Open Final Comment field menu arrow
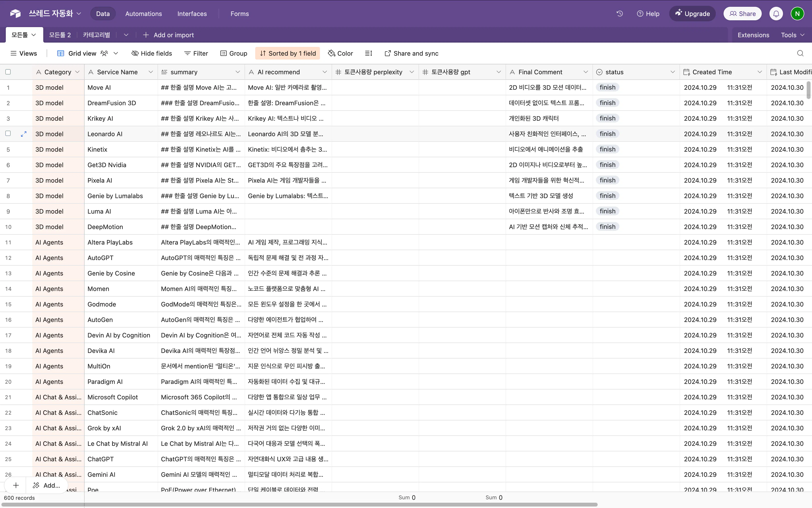The image size is (812, 508). 586,72
